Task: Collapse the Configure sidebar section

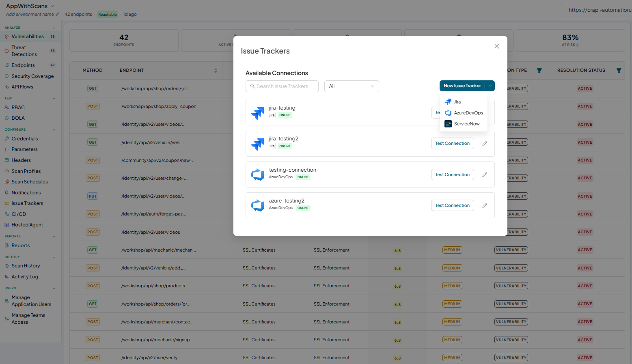Action: pos(54,130)
